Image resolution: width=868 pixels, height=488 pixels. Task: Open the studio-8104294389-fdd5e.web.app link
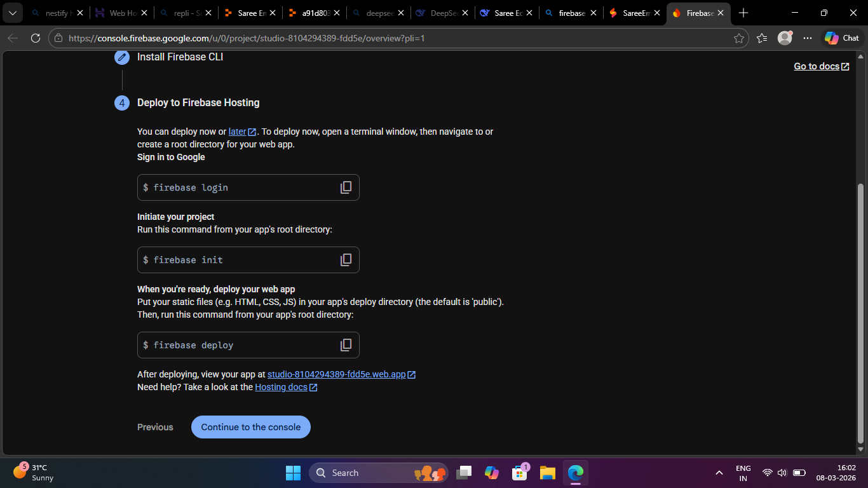pos(336,374)
